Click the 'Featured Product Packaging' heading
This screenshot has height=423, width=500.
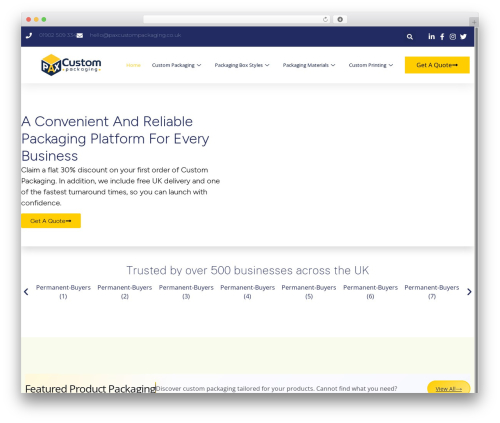[90, 389]
